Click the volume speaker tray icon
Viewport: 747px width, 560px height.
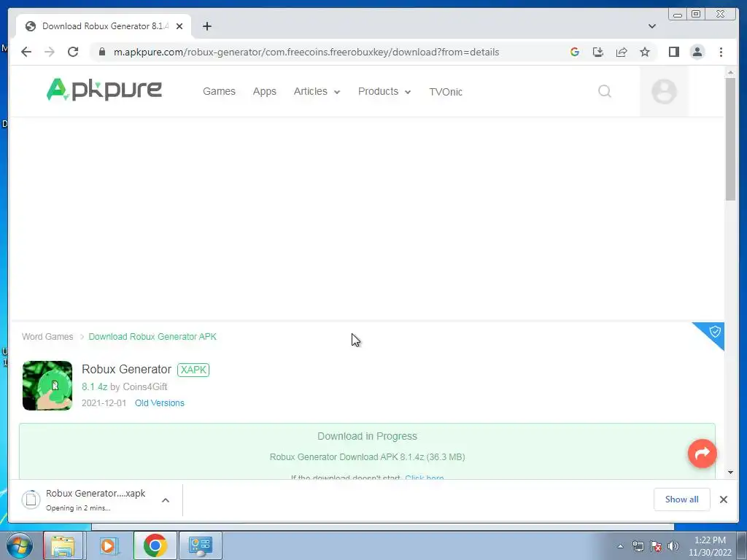pyautogui.click(x=673, y=546)
